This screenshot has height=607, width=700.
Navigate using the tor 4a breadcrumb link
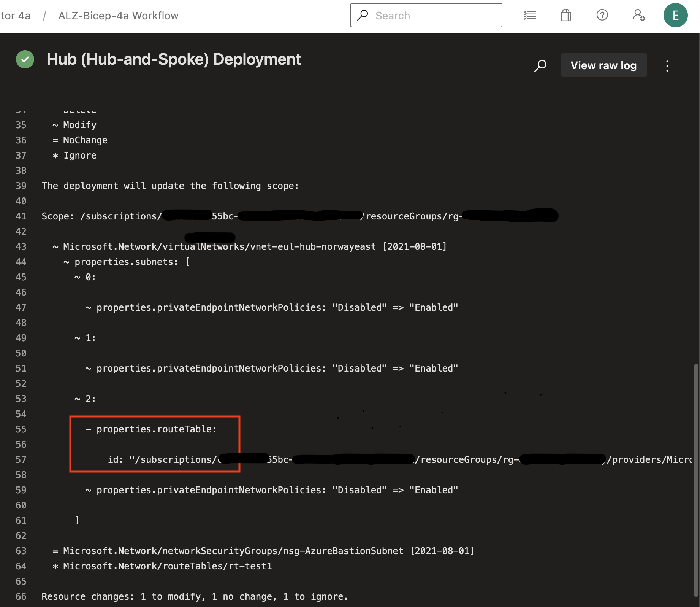tap(14, 16)
